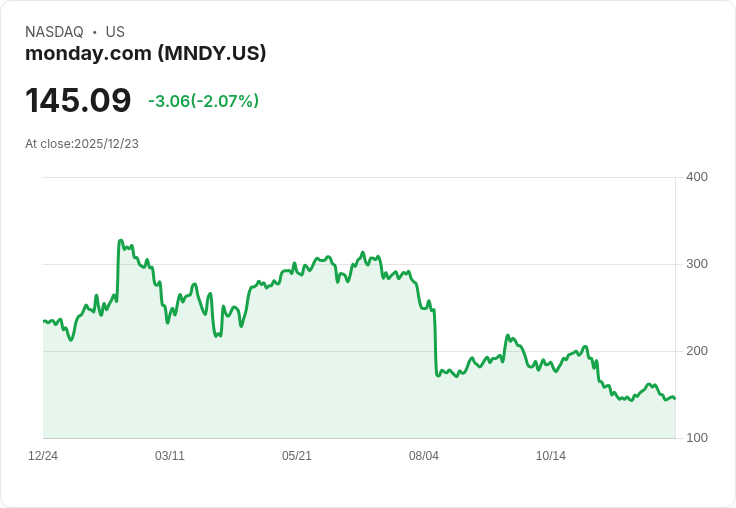Click the 03/11 x-axis date label
Screen dimensions: 736x508
click(x=169, y=456)
